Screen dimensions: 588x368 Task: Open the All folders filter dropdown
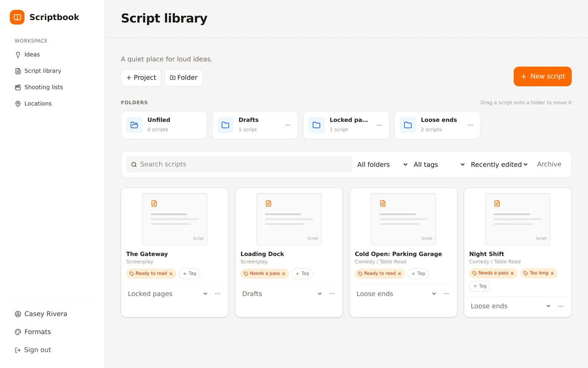pyautogui.click(x=382, y=164)
